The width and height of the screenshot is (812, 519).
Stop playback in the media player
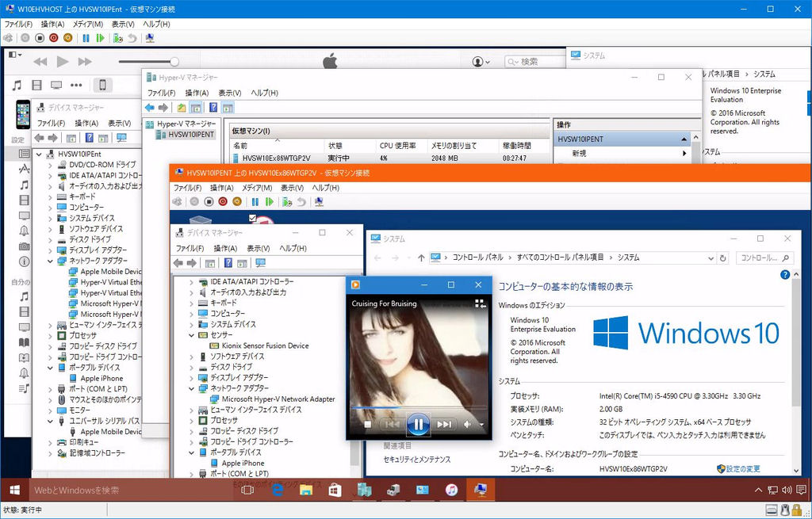[367, 425]
